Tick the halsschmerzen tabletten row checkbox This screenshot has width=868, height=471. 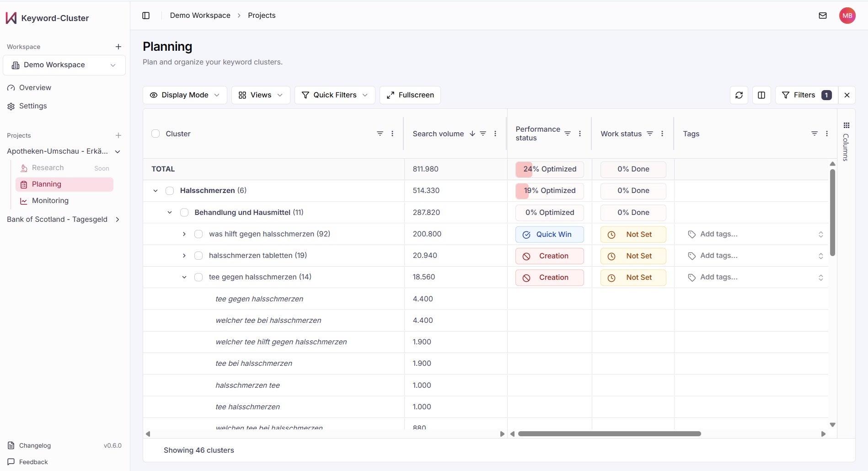point(198,256)
